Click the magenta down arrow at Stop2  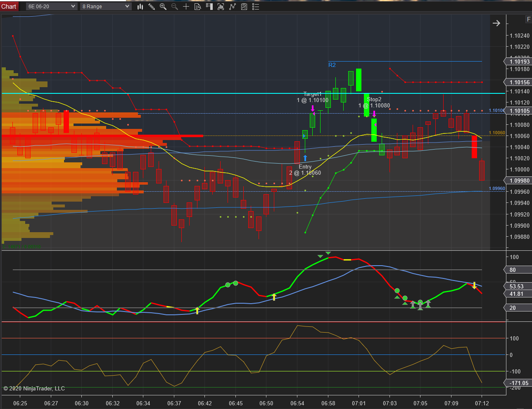(374, 114)
